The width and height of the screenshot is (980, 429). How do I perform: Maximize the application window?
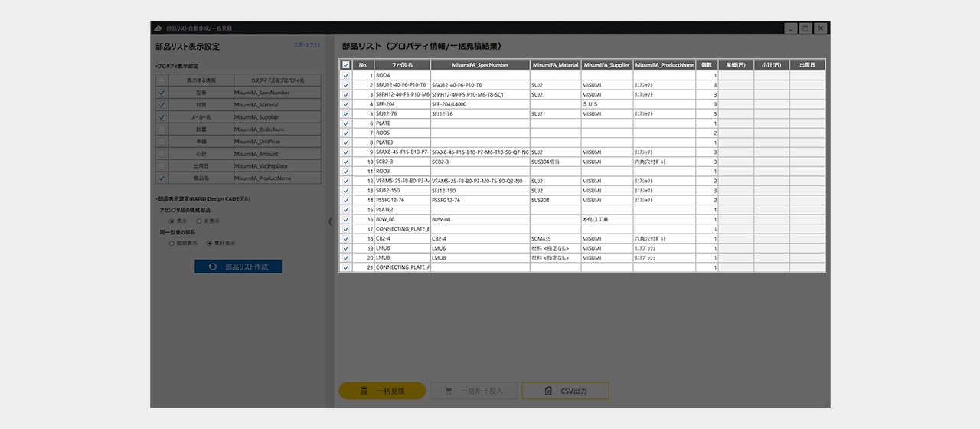point(805,28)
